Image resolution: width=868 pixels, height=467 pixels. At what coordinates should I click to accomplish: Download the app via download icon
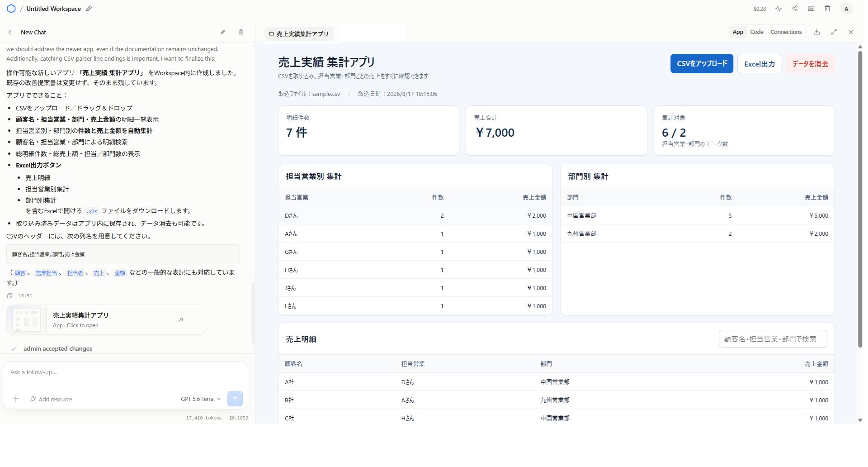point(817,32)
